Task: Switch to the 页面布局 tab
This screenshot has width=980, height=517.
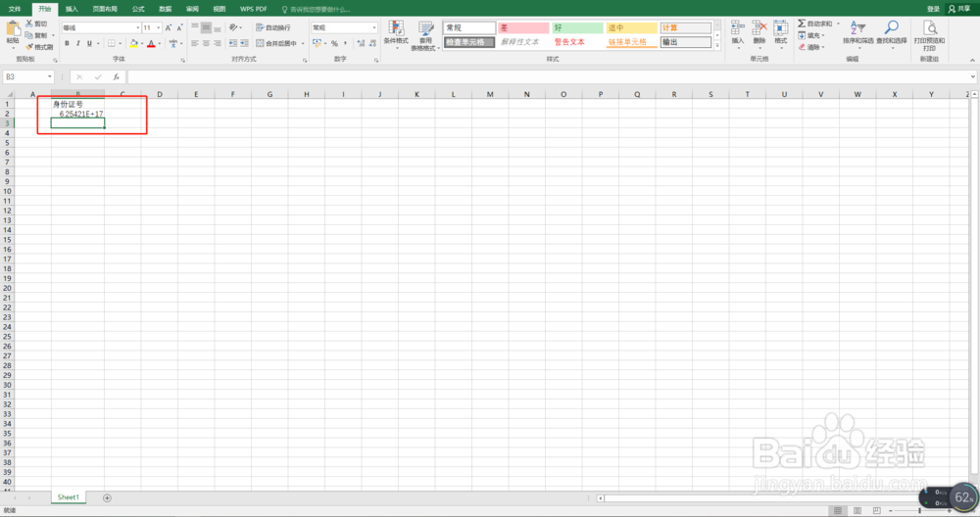Action: [x=105, y=9]
